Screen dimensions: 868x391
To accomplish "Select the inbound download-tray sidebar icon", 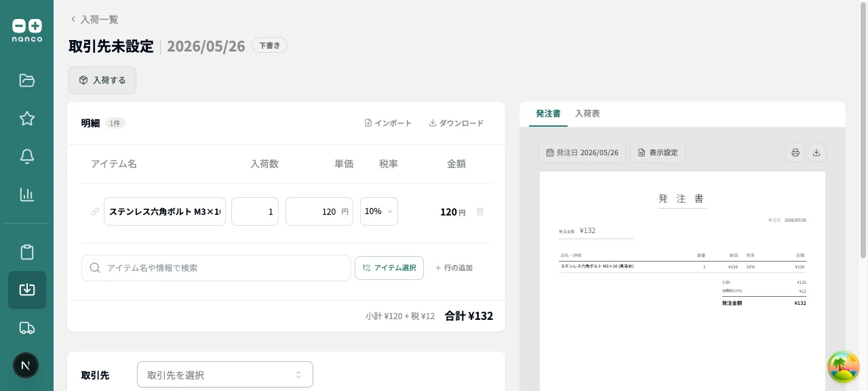I will [27, 290].
